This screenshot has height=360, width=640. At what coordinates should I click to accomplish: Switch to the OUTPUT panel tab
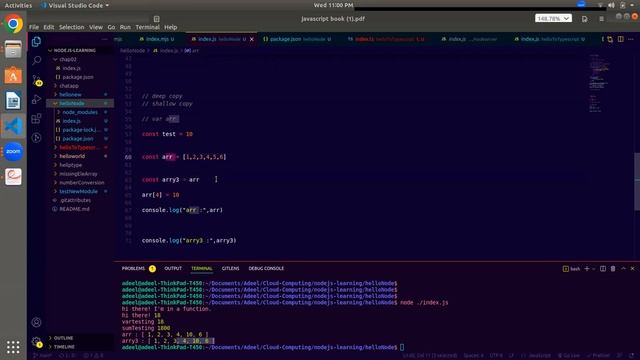[173, 269]
